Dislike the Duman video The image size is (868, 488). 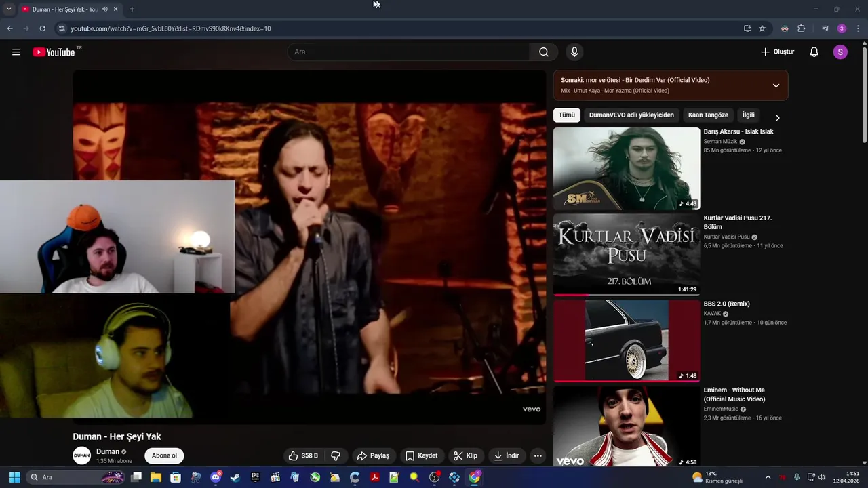tap(336, 455)
